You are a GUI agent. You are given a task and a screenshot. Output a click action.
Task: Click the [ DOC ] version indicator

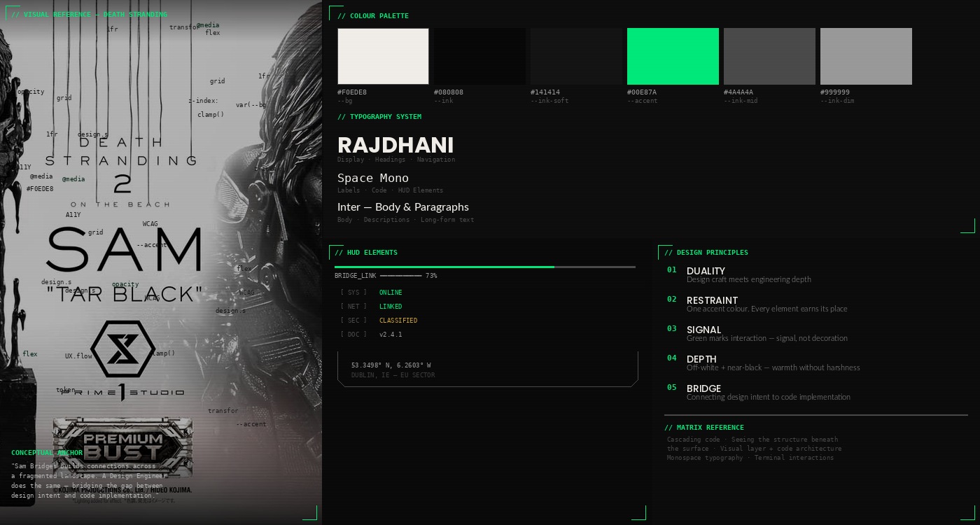[x=354, y=335]
